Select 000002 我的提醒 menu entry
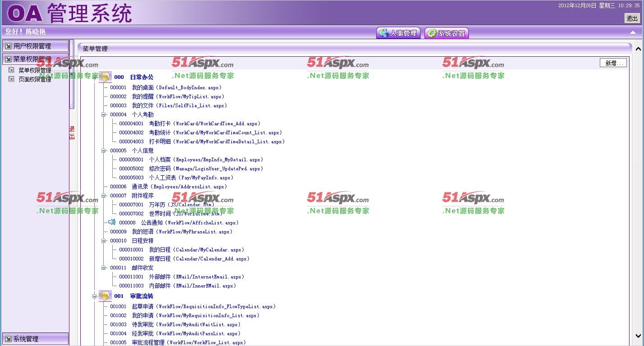The image size is (644, 346). pos(167,96)
